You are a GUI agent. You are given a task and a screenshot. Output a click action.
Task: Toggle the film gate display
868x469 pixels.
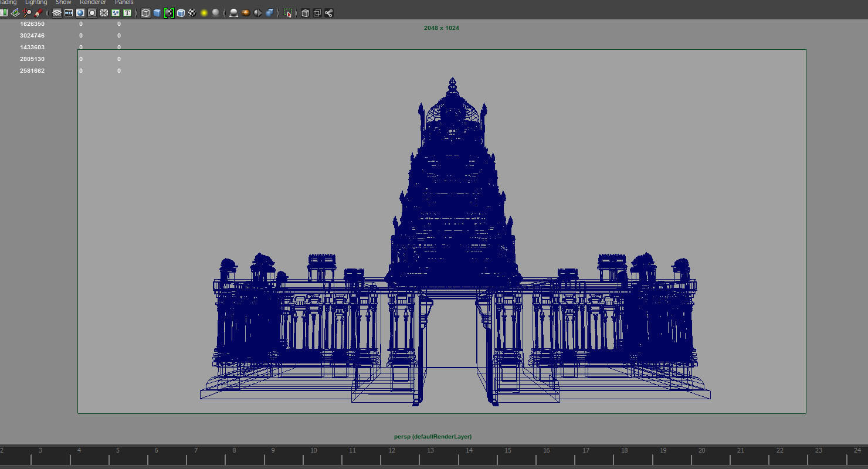click(x=69, y=13)
